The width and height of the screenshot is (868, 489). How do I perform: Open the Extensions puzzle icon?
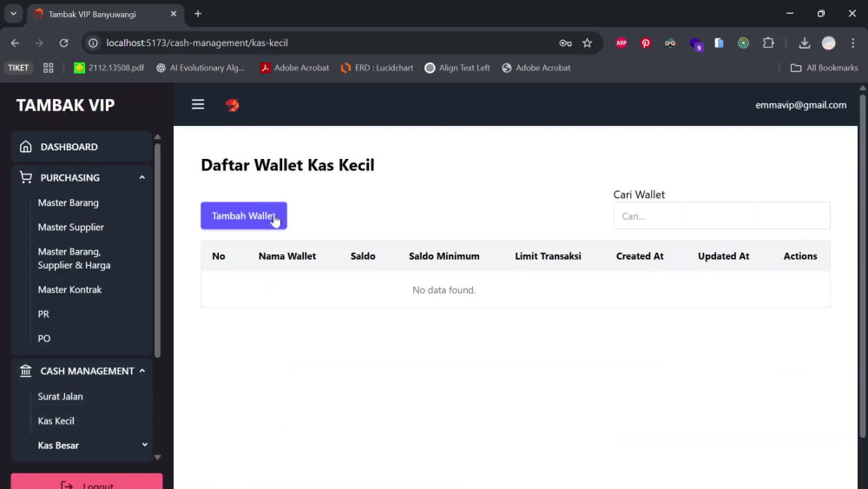tap(768, 43)
